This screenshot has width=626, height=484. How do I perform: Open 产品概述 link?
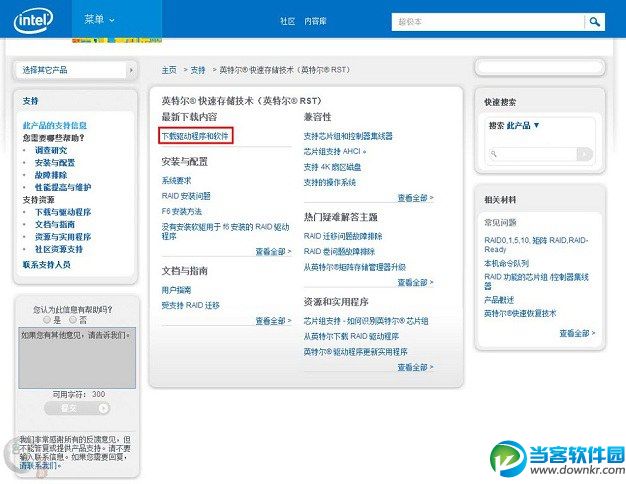tap(499, 300)
